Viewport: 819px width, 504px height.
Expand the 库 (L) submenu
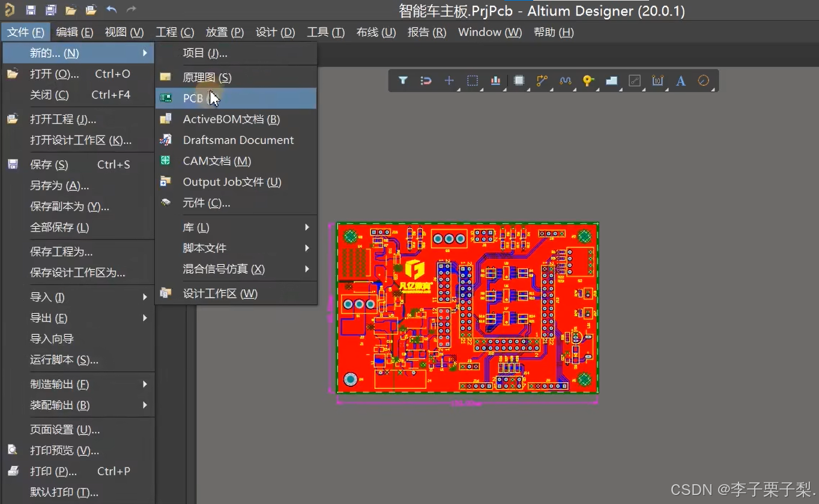pos(236,227)
